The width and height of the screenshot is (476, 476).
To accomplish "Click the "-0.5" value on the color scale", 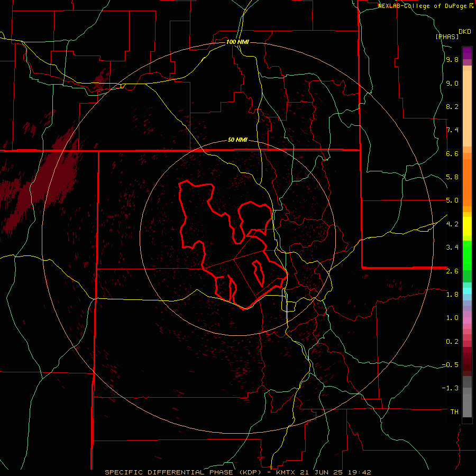I will click(450, 365).
